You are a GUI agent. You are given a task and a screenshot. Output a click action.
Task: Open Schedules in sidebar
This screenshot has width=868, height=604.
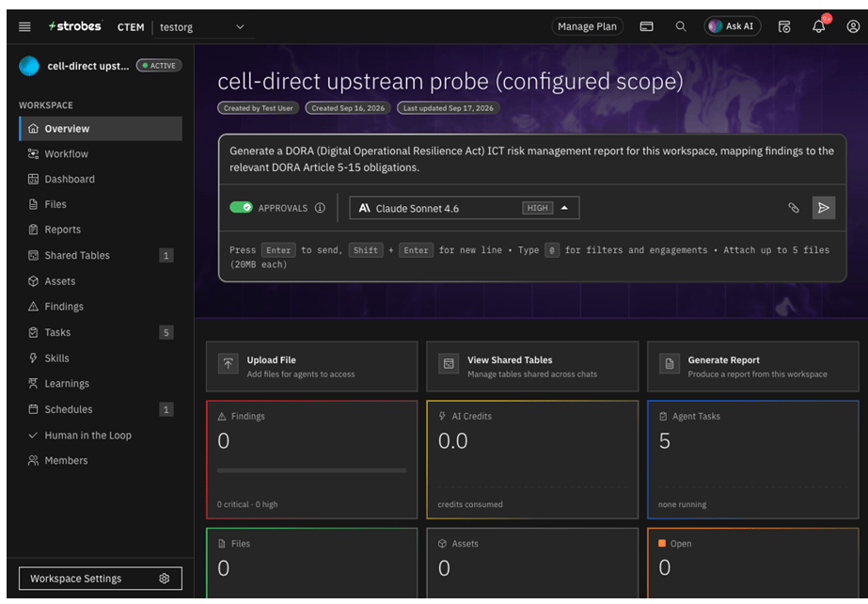(101, 409)
